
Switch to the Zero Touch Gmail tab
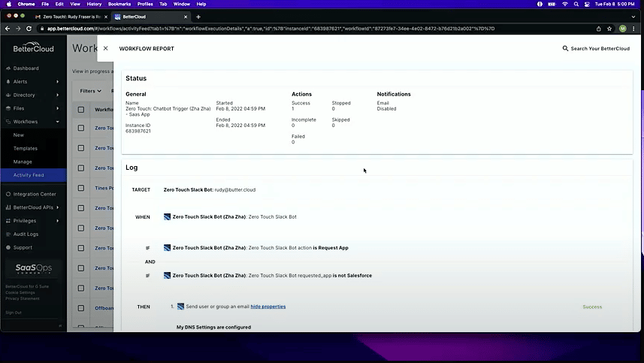click(71, 17)
